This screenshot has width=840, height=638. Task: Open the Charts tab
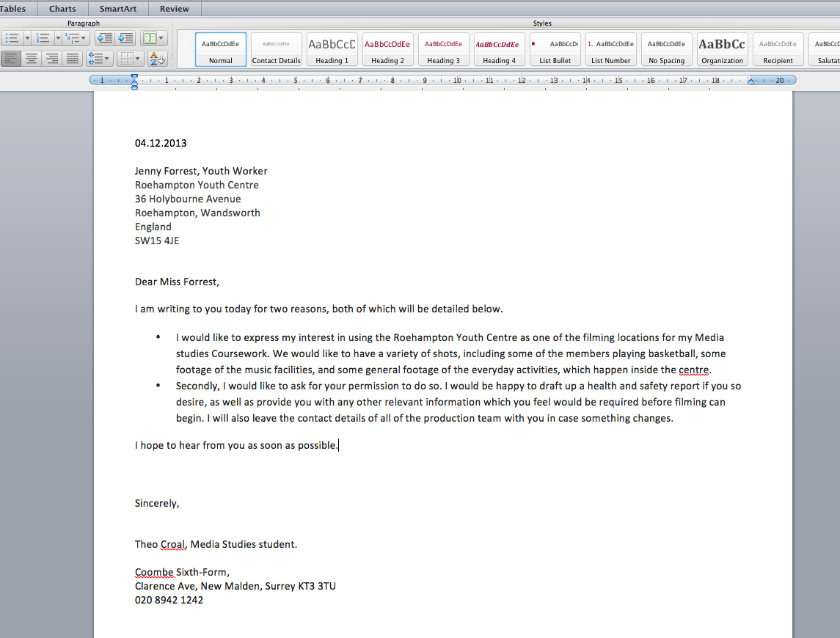pyautogui.click(x=62, y=9)
